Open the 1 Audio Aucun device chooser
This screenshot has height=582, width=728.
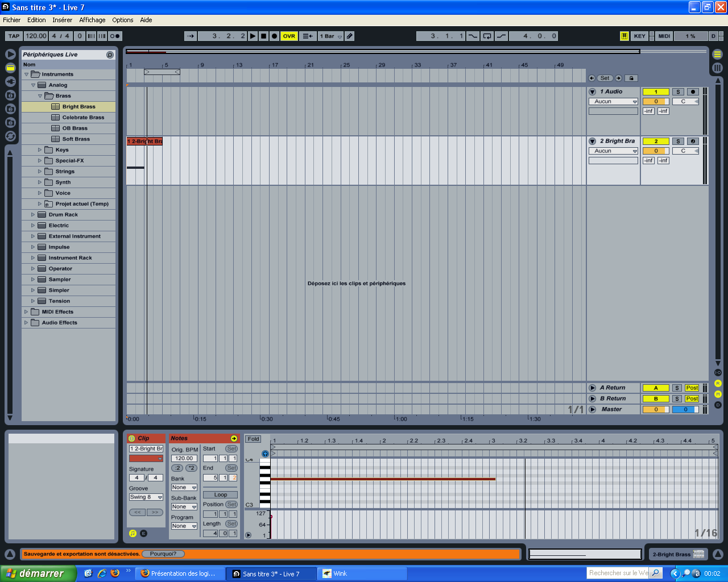[613, 102]
